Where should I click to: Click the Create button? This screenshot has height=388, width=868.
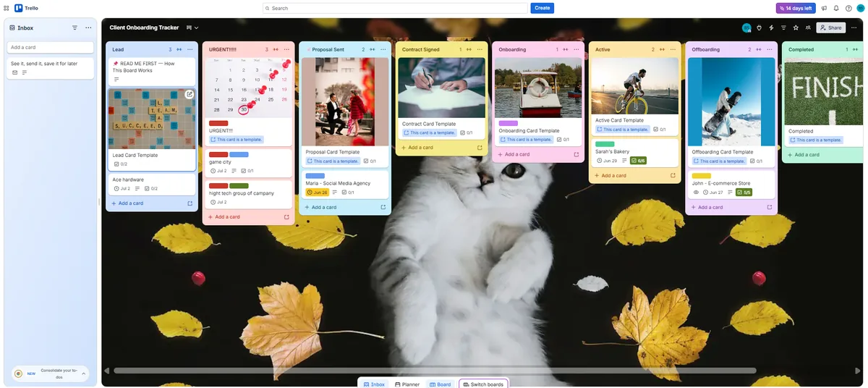click(542, 8)
